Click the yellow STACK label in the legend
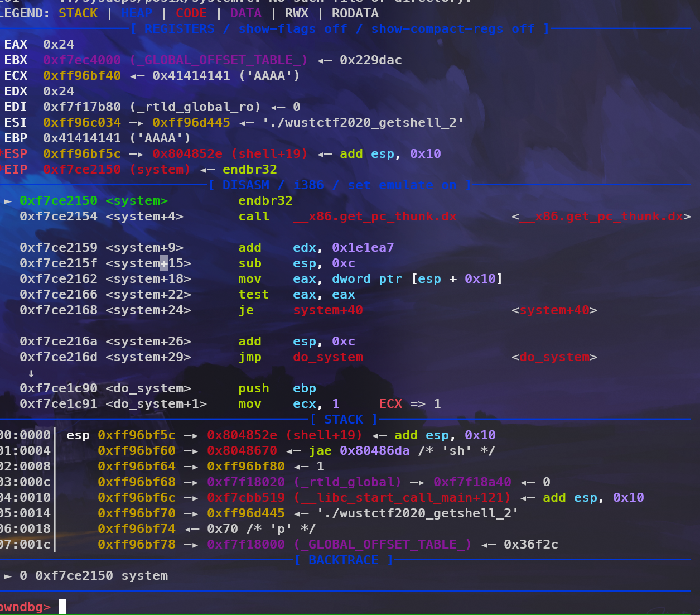The image size is (700, 615). [x=78, y=13]
